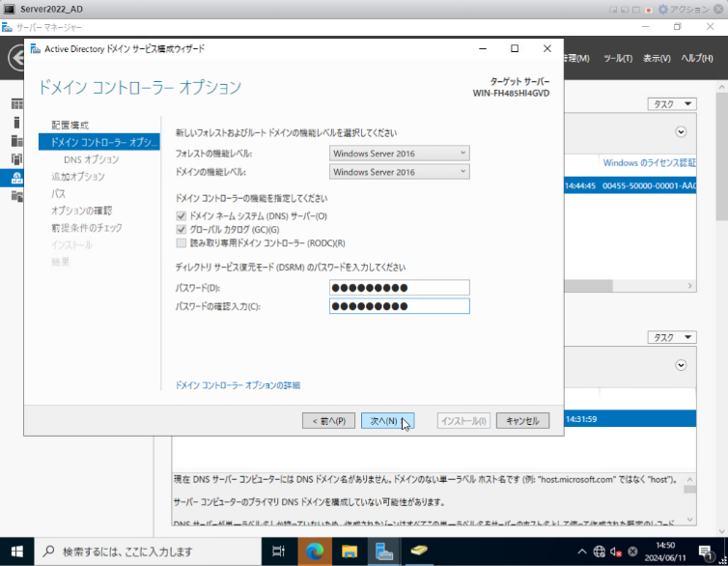Image resolution: width=728 pixels, height=566 pixels.
Task: Open the Windows Start menu
Action: (16, 552)
